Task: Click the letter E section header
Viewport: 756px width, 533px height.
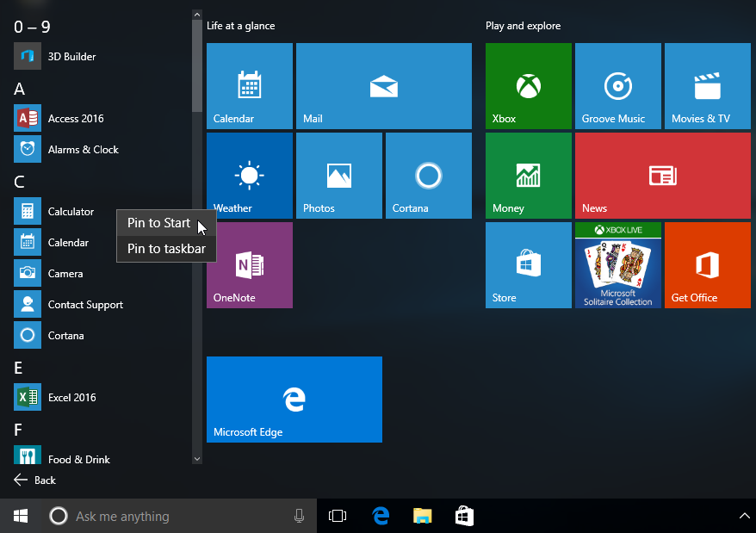Action: click(18, 368)
